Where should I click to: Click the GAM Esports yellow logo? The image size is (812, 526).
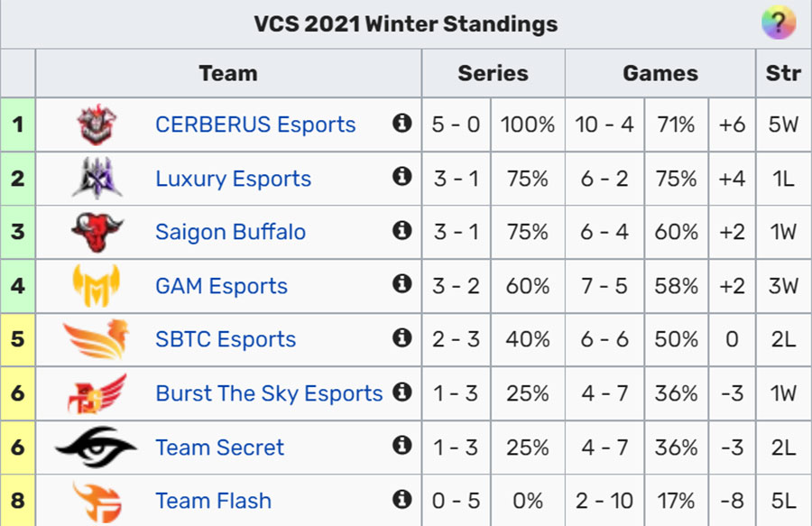[97, 285]
